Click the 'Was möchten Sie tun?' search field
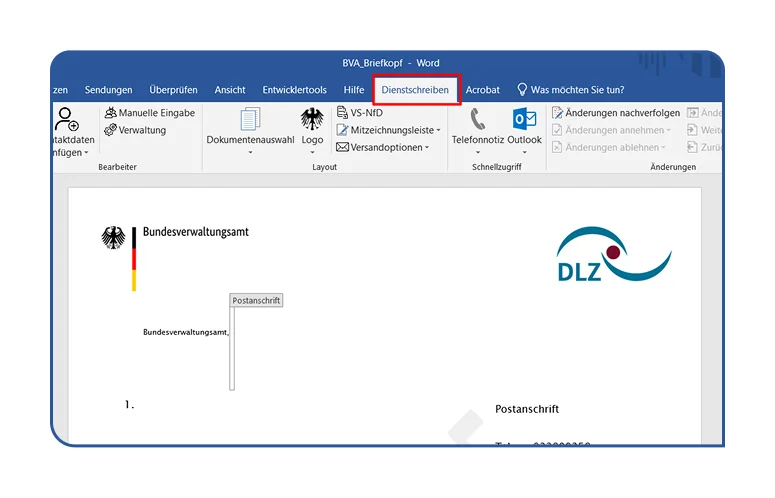Image resolution: width=775 pixels, height=498 pixels. 577,90
